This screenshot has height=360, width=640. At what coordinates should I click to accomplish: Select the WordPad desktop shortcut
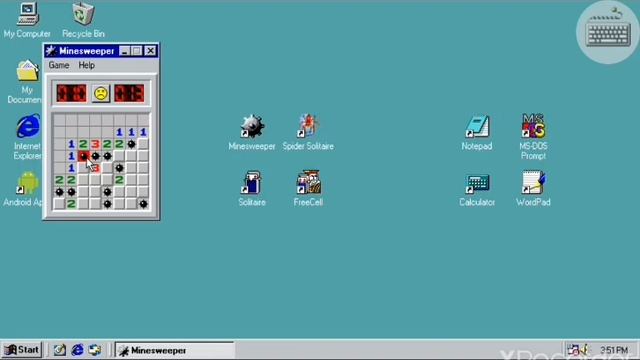click(533, 189)
